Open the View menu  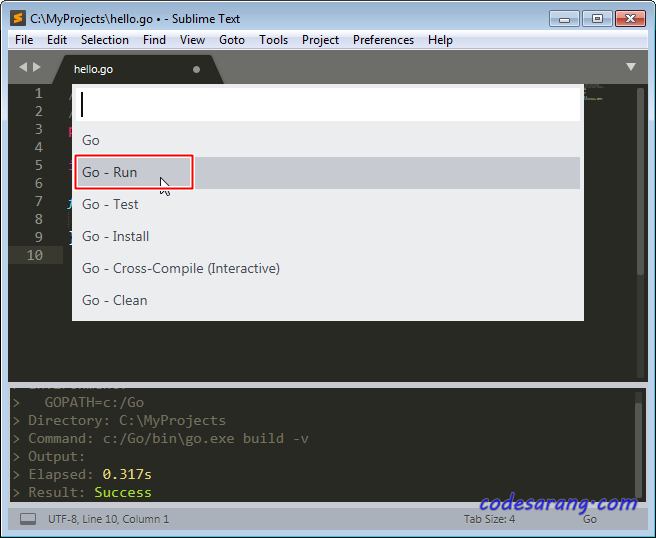coord(192,40)
